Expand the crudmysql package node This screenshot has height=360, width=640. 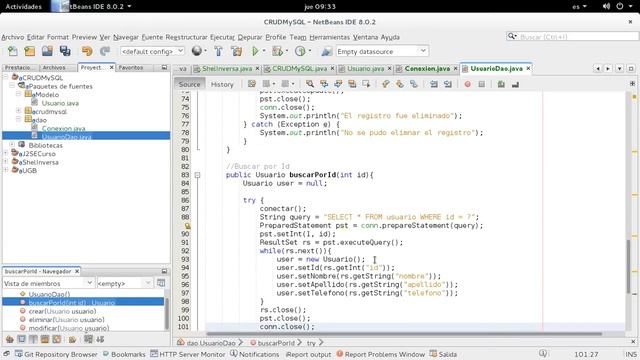point(18,111)
